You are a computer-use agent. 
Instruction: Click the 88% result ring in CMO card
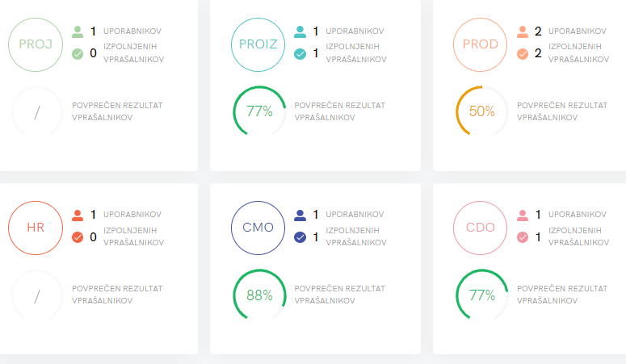coord(258,295)
